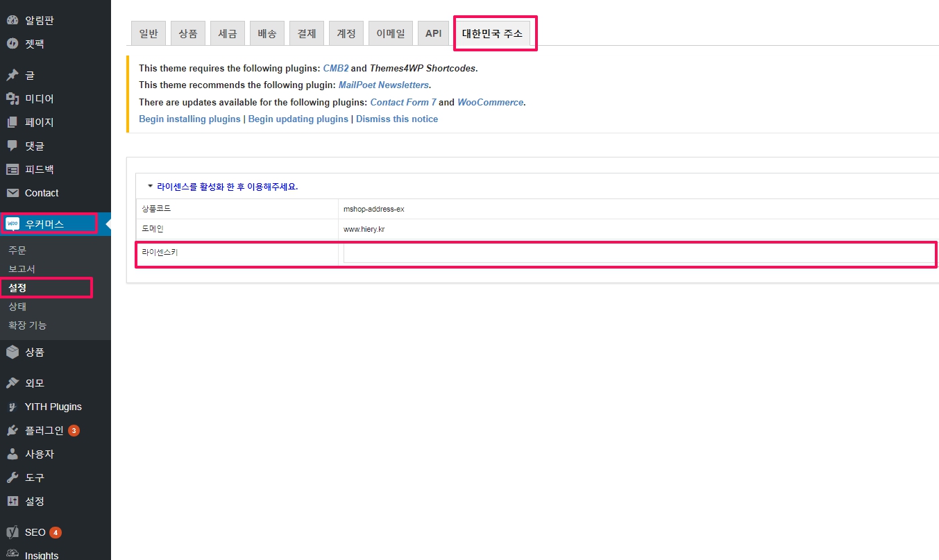Click the 라이센스키 input field

pos(638,253)
